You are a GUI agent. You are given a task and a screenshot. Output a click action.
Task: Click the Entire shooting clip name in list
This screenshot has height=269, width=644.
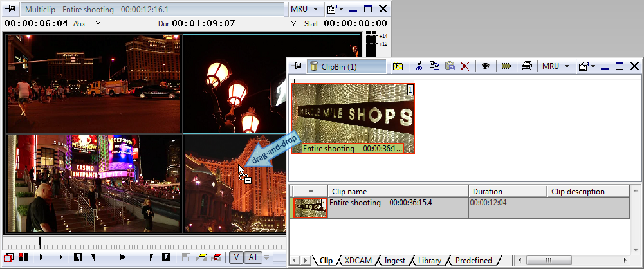pyautogui.click(x=381, y=203)
